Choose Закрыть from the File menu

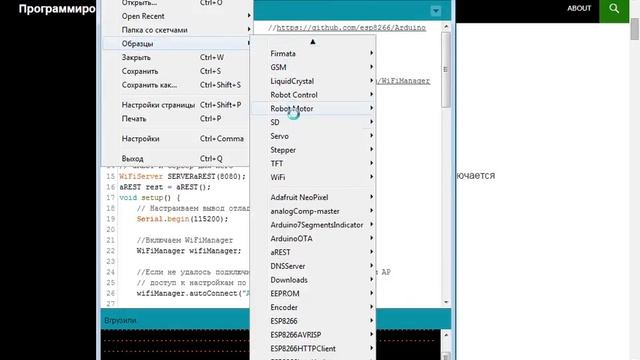click(176, 58)
